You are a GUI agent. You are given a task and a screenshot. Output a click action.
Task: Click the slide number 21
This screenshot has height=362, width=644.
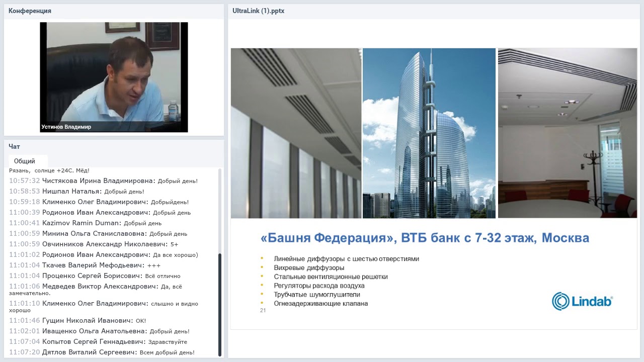[x=263, y=310]
